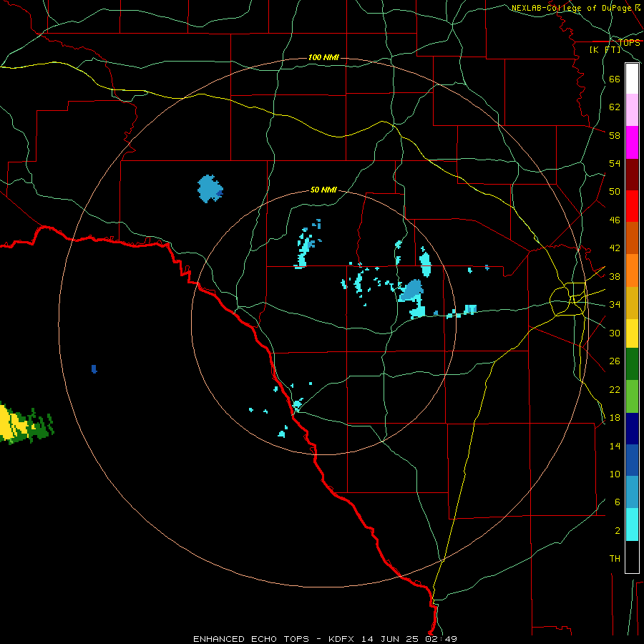The height and width of the screenshot is (644, 644).
Task: Click the legend value 2
Action: pyautogui.click(x=617, y=531)
